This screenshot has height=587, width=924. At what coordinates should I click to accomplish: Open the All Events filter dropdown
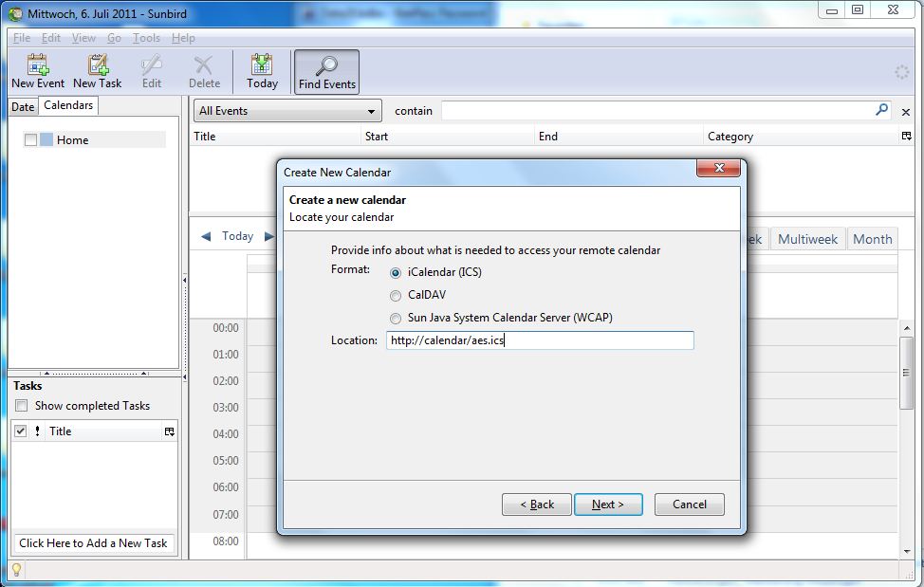coord(287,111)
